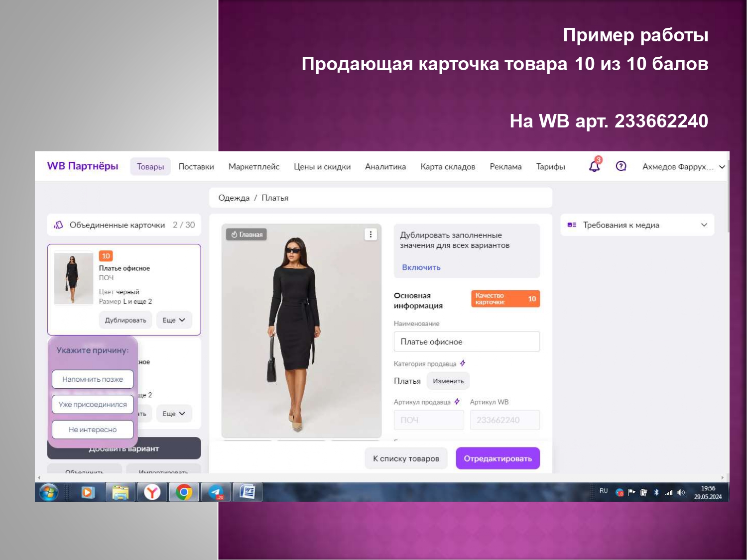
Task: Click the Качество карточки 10 badge
Action: pyautogui.click(x=505, y=299)
